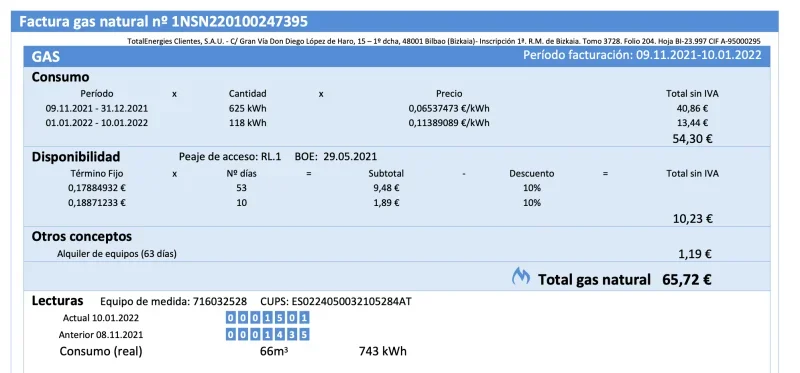Select invoice title 'Factura gas natural nº 1NSN220100247395'

pos(163,21)
